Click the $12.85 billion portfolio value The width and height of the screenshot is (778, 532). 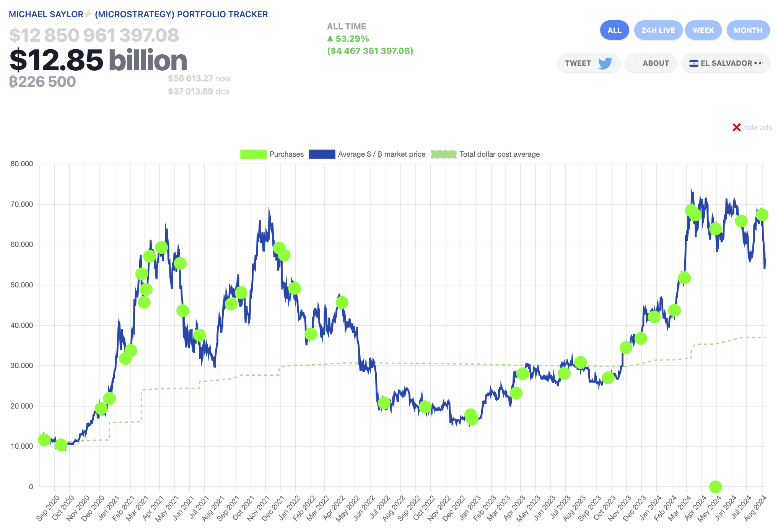coord(98,60)
